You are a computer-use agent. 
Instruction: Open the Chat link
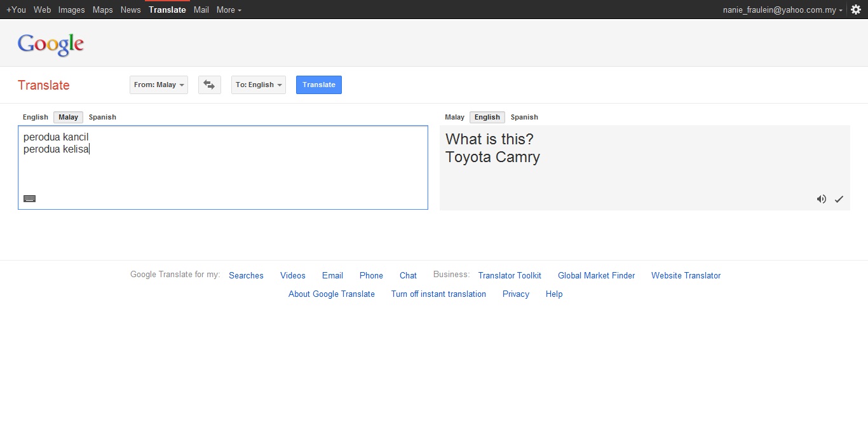click(x=408, y=275)
